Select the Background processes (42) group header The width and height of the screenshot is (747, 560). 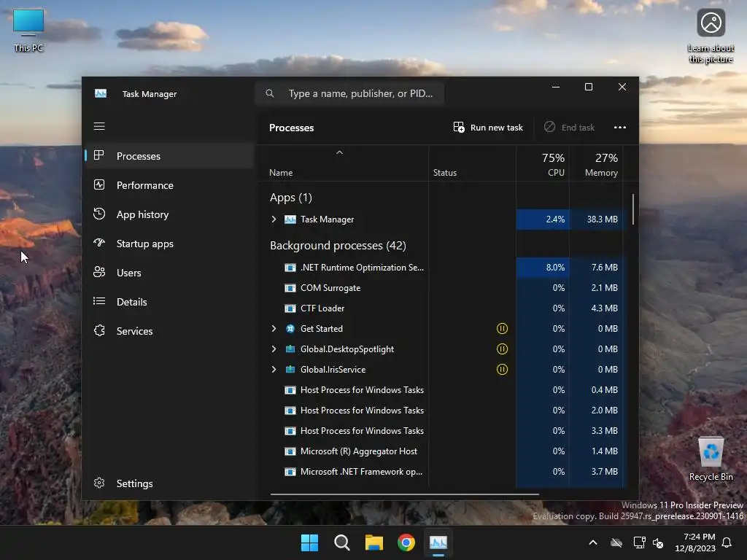tap(338, 245)
